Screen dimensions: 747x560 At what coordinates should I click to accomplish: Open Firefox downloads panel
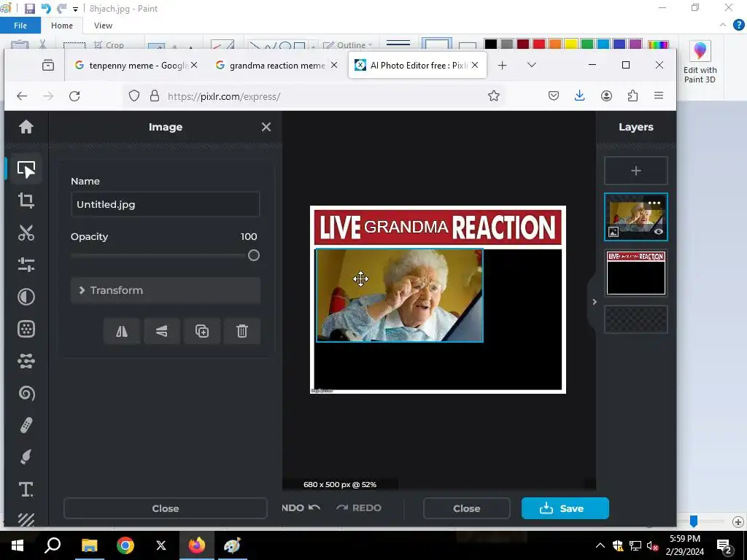[x=579, y=96]
